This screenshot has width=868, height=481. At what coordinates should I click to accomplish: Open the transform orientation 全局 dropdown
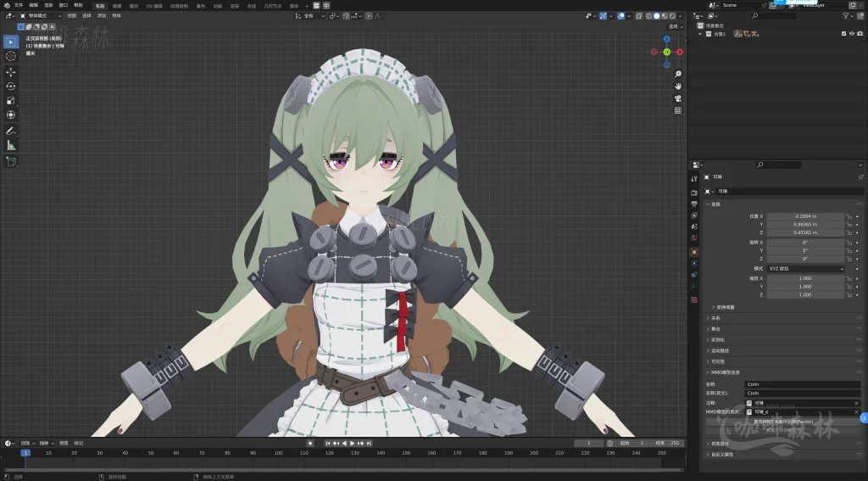(310, 16)
